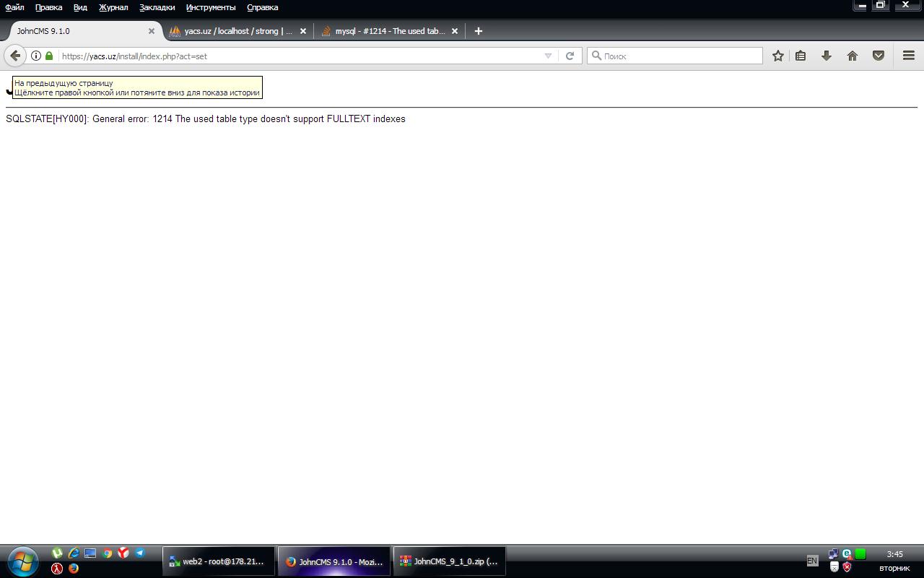The image size is (924, 578).
Task: Open the red security shield alert
Action: (847, 567)
